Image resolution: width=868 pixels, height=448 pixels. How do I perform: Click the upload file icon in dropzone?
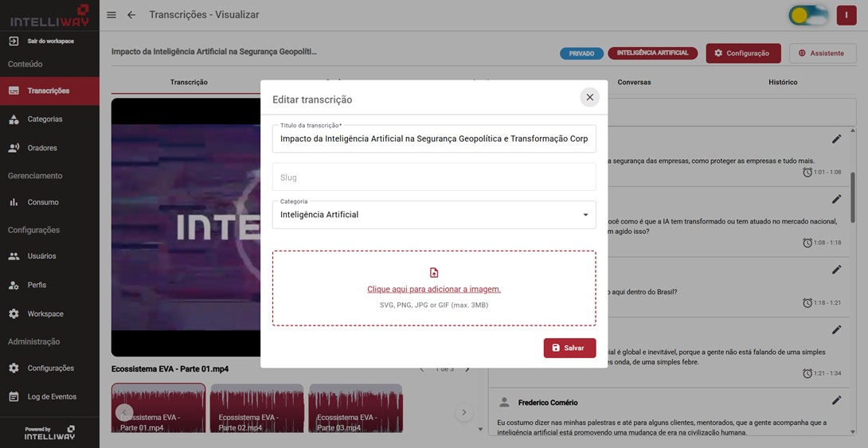(x=434, y=273)
